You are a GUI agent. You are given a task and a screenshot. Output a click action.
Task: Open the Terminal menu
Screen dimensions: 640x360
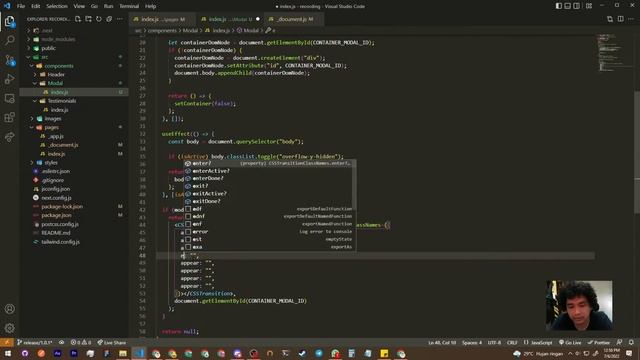click(x=129, y=6)
